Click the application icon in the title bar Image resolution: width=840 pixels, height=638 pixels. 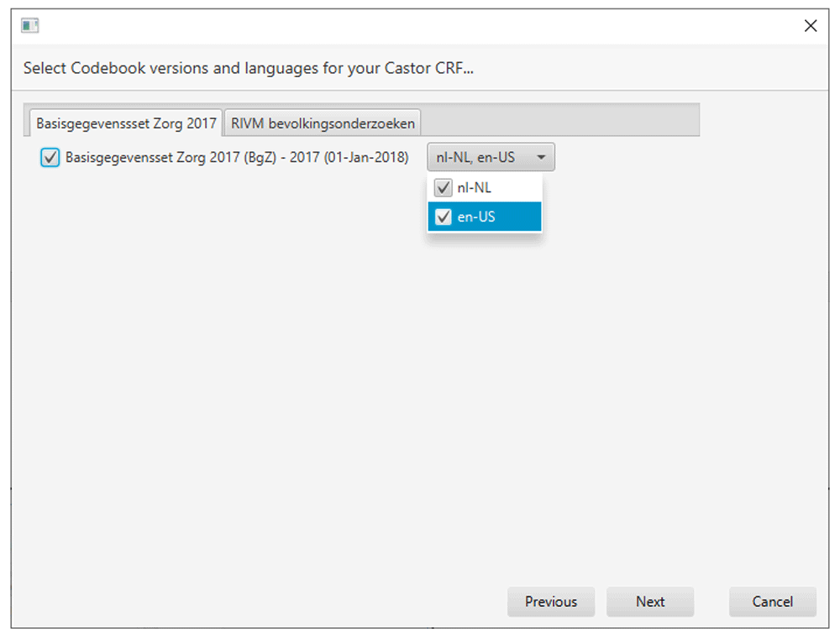30,26
